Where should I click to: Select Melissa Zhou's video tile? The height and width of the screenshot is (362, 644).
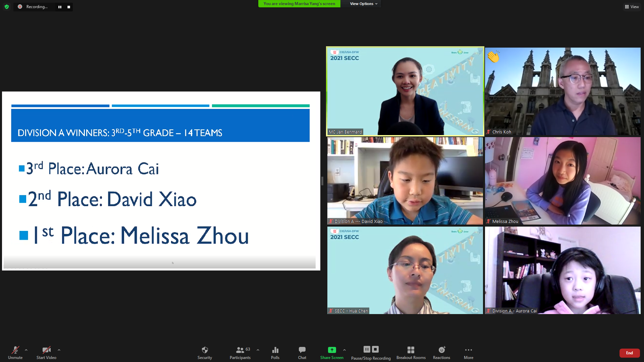(562, 181)
